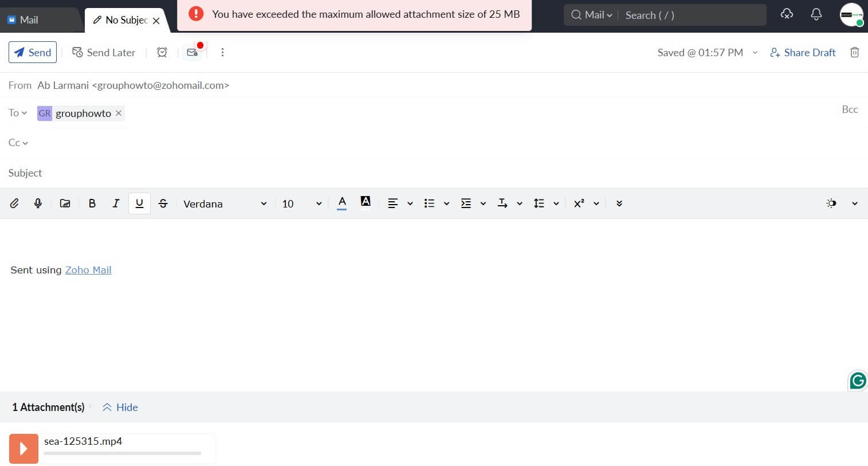868x466 pixels.
Task: Click the Send Later clock option
Action: [x=104, y=52]
